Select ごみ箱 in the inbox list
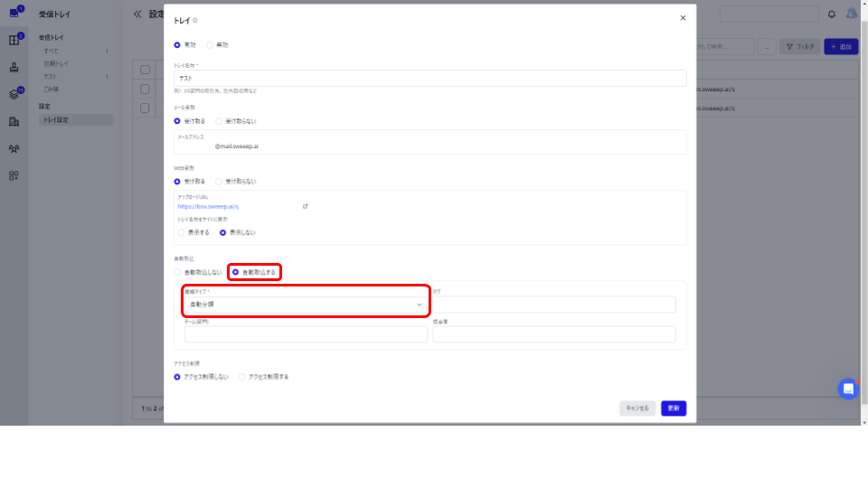Image resolution: width=868 pixels, height=488 pixels. pos(51,89)
